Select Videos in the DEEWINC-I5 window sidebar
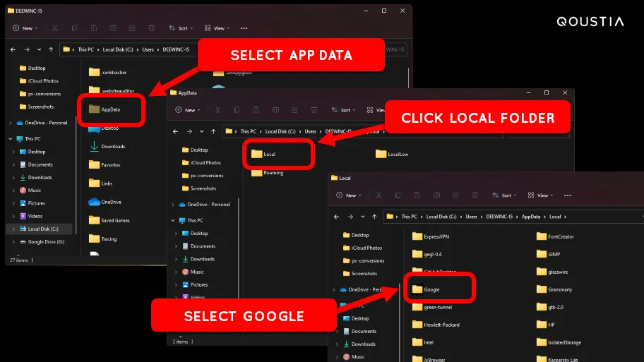This screenshot has width=644, height=362. [31, 216]
